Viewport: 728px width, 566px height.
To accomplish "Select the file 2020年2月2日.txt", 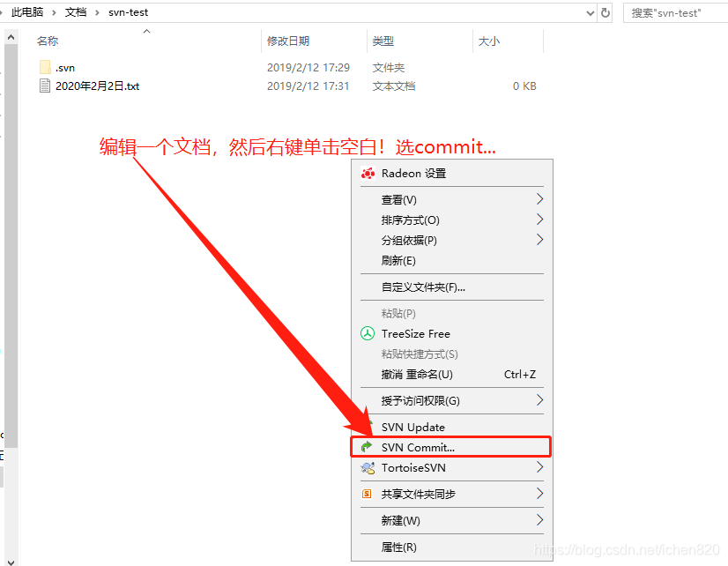I will 98,86.
